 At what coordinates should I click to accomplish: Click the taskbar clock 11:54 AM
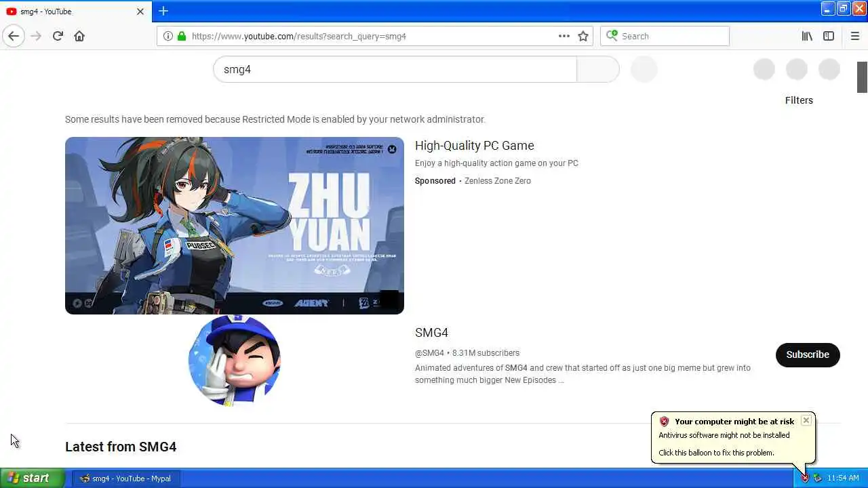(x=844, y=478)
